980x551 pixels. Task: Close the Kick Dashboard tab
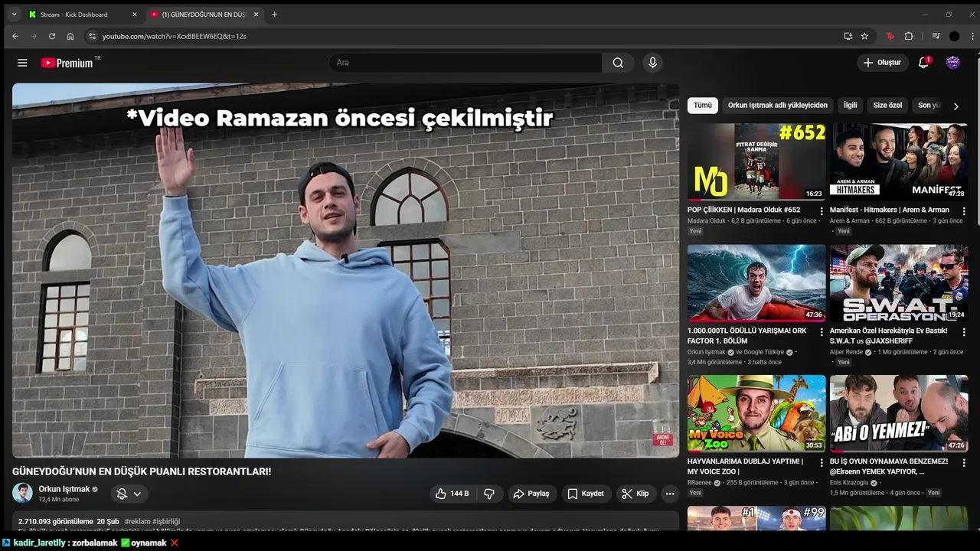135,14
